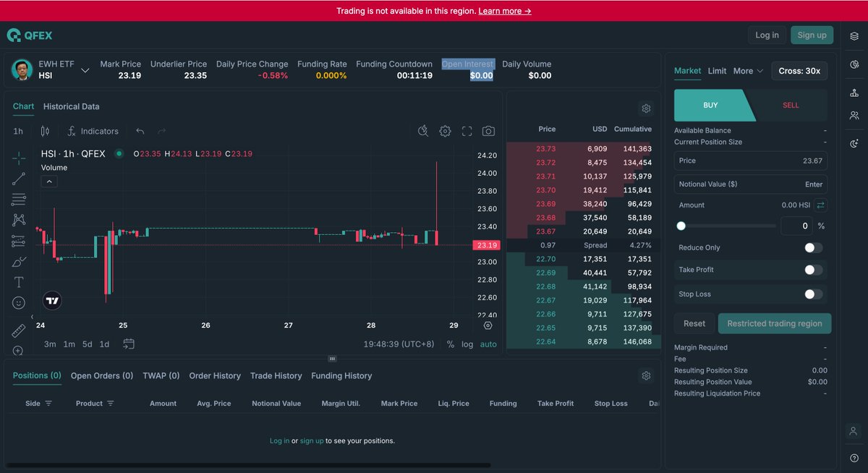868x473 pixels.
Task: Open the More order types dropdown
Action: (748, 71)
